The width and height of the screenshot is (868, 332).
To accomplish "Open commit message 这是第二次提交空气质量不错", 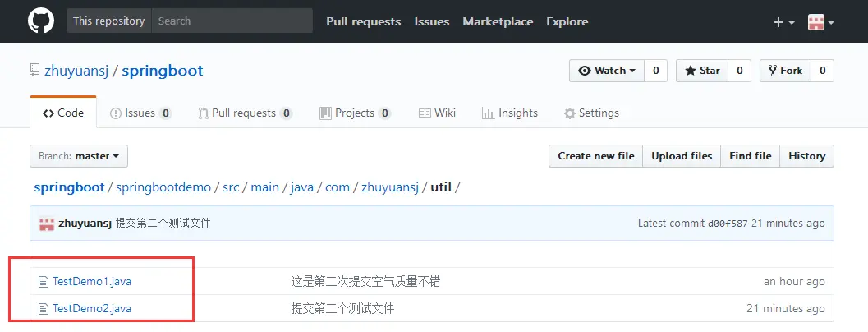I will 365,282.
